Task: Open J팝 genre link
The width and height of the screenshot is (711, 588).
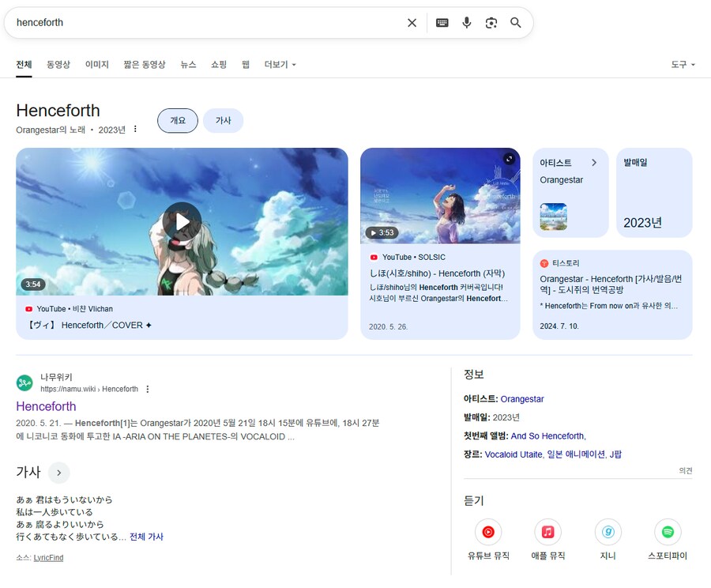Action: (615, 454)
